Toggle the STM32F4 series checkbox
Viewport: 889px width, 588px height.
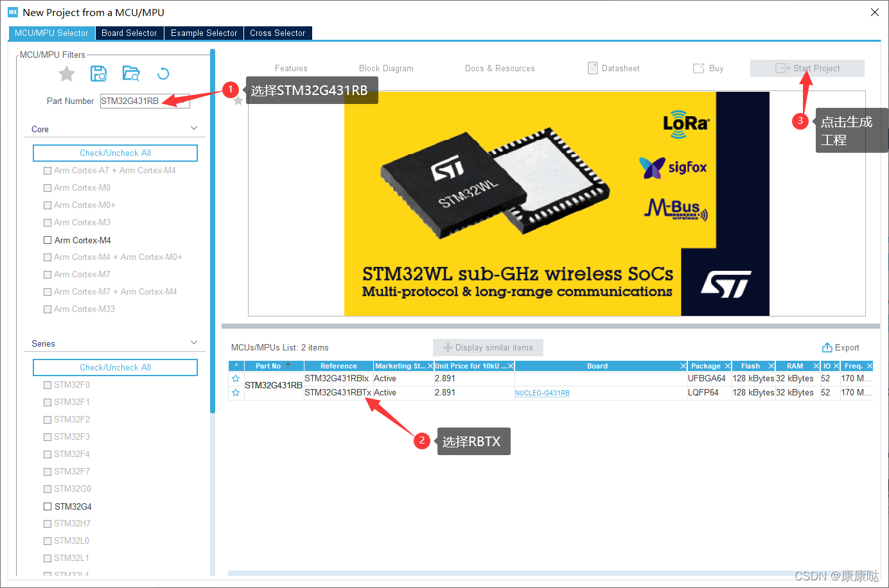tap(48, 454)
